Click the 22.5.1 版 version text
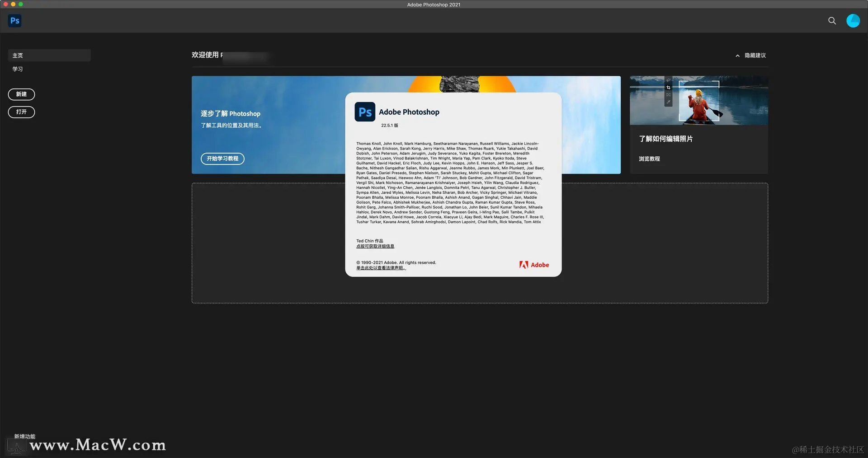This screenshot has width=868, height=458. [x=389, y=126]
